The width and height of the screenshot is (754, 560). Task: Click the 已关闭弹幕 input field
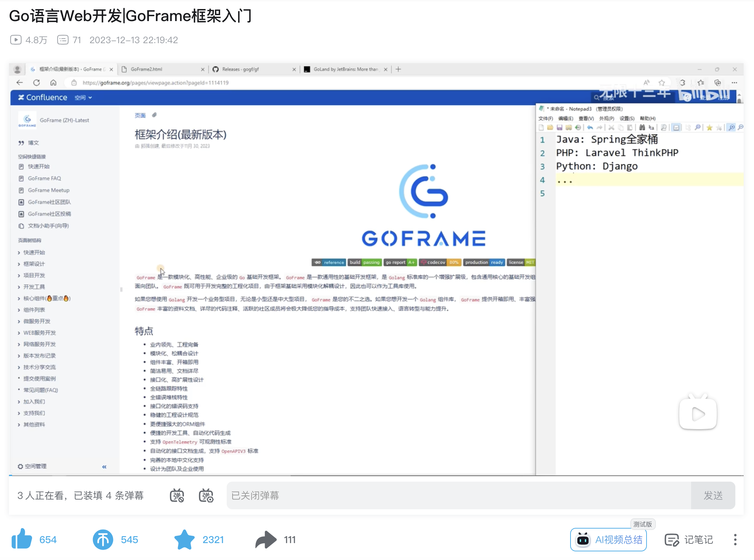pos(459,496)
